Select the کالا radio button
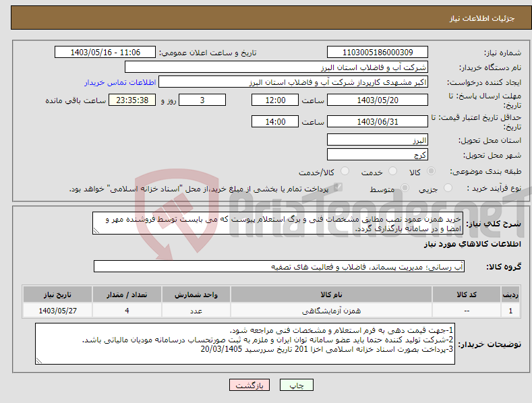532x403 pixels. click(432, 171)
